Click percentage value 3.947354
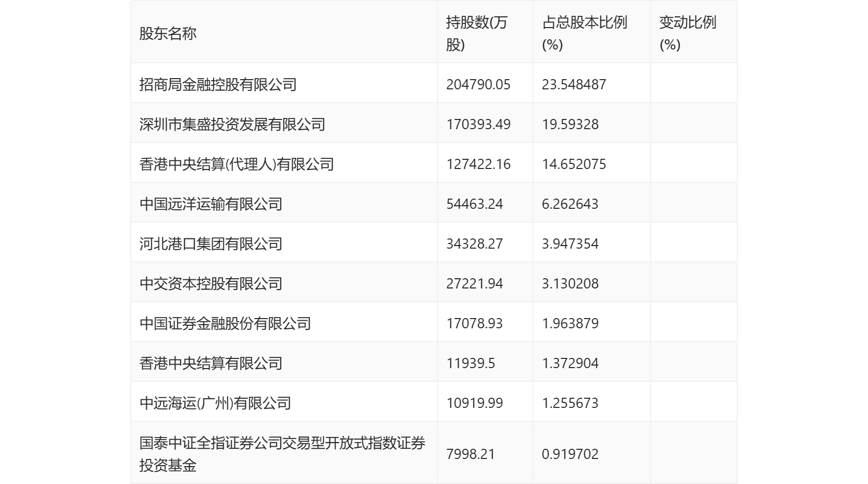The height and width of the screenshot is (484, 868). tap(570, 244)
